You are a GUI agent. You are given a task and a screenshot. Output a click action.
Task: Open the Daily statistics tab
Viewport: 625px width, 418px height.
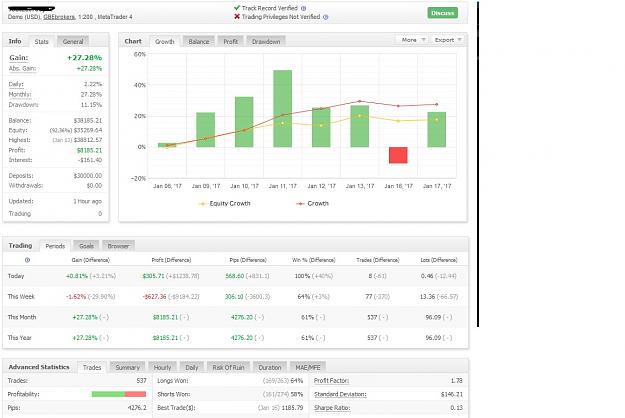192,367
